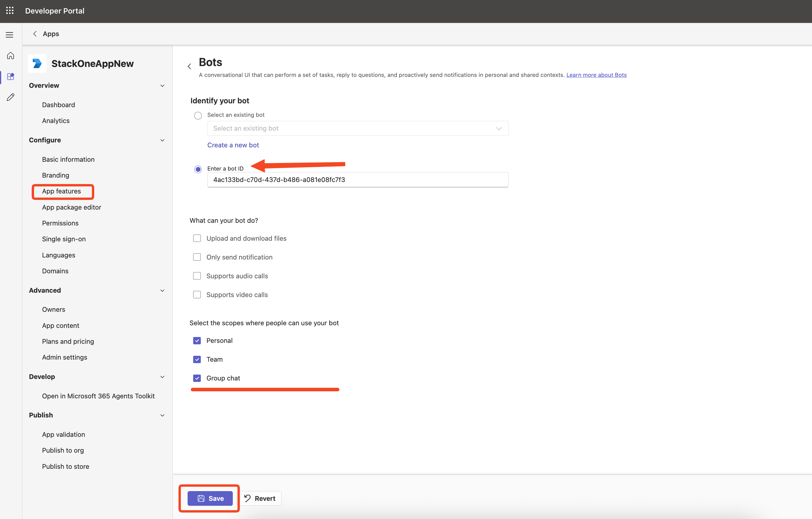The height and width of the screenshot is (519, 812).
Task: Open the Tools pencil icon in rail
Action: [11, 97]
